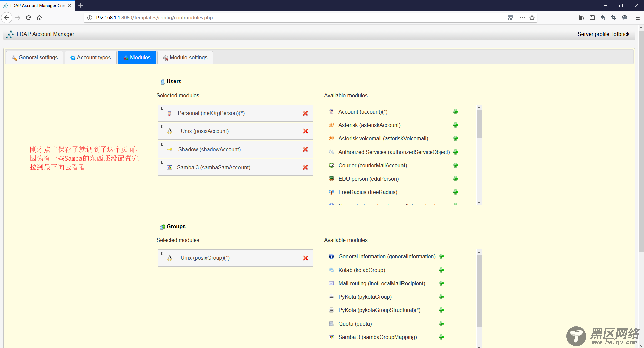
Task: Click site information icon in address bar
Action: point(90,18)
